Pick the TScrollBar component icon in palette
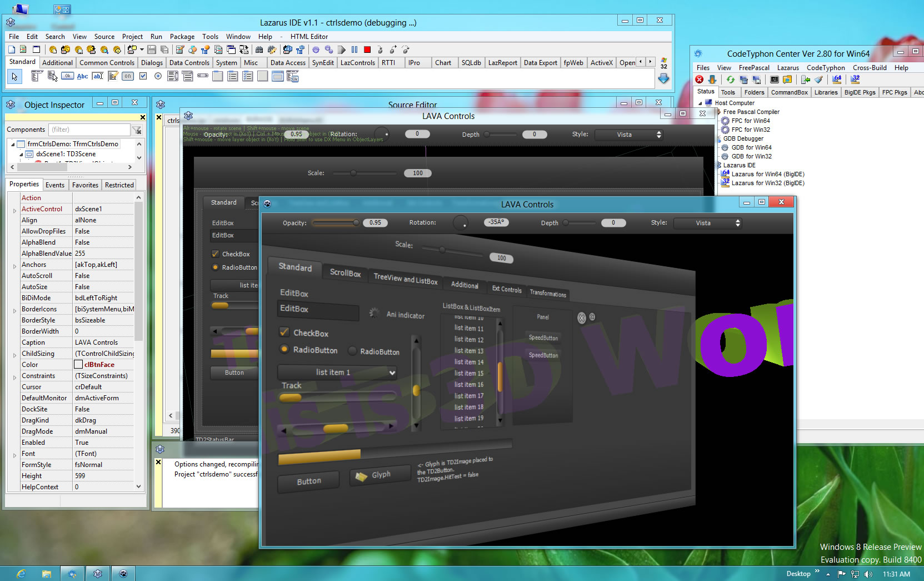Image resolution: width=924 pixels, height=581 pixels. tap(203, 75)
